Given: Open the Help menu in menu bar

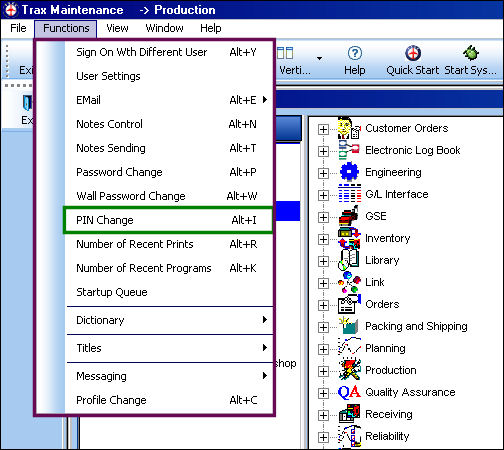Looking at the screenshot, I should point(211,28).
